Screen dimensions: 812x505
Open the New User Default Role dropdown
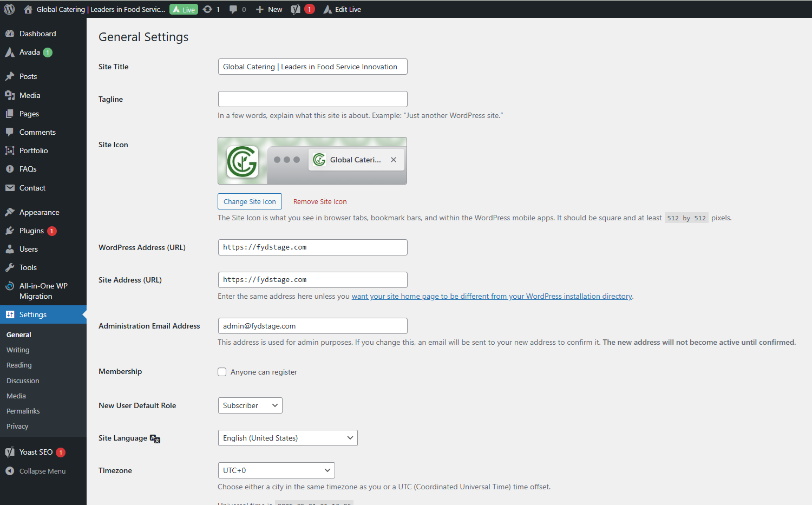point(250,405)
